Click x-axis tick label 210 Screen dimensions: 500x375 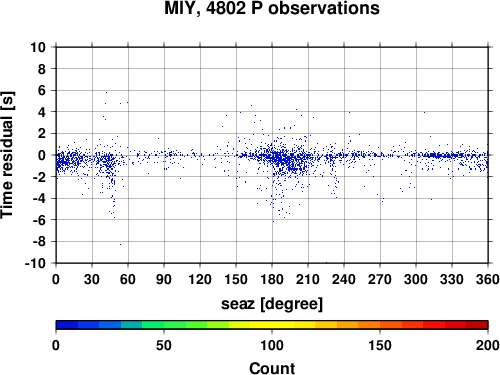308,279
